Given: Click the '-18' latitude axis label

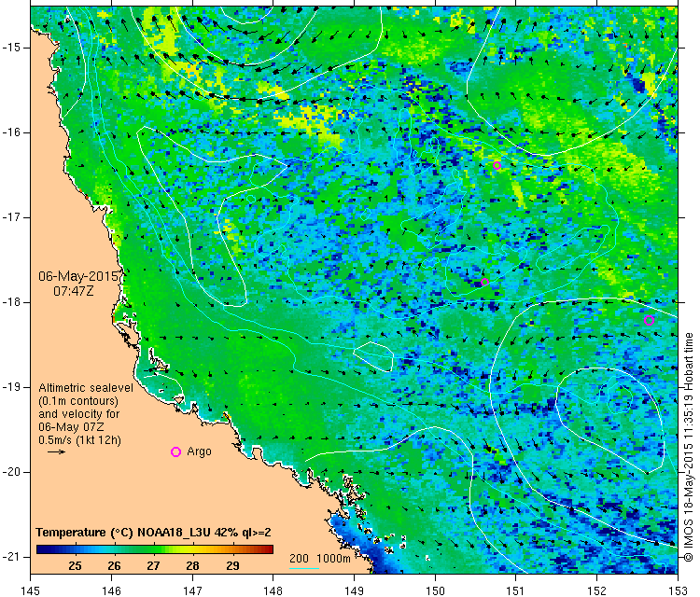Looking at the screenshot, I should pos(10,302).
